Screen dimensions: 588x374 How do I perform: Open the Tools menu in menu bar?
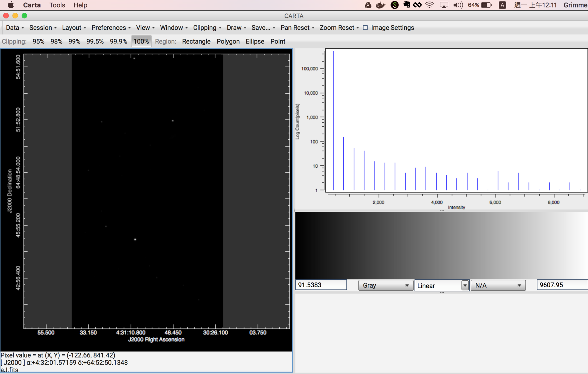[x=57, y=5]
